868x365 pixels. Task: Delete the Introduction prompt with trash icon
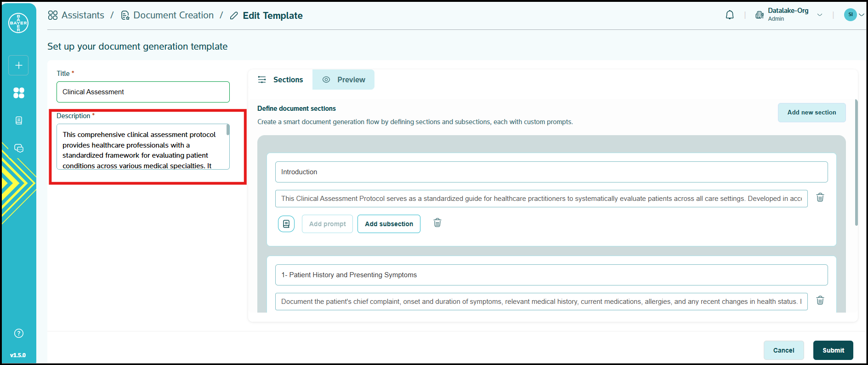point(820,198)
